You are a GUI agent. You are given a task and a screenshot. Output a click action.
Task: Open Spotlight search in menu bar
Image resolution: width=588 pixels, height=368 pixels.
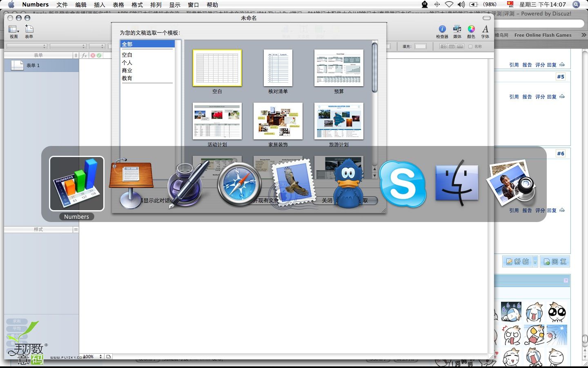(576, 4)
